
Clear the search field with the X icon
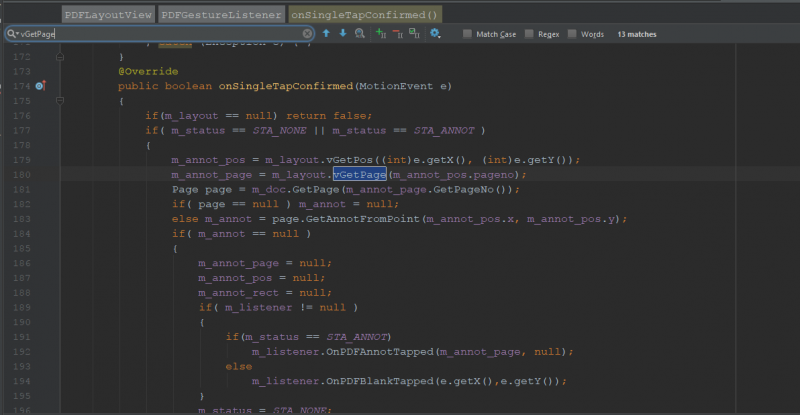(307, 34)
